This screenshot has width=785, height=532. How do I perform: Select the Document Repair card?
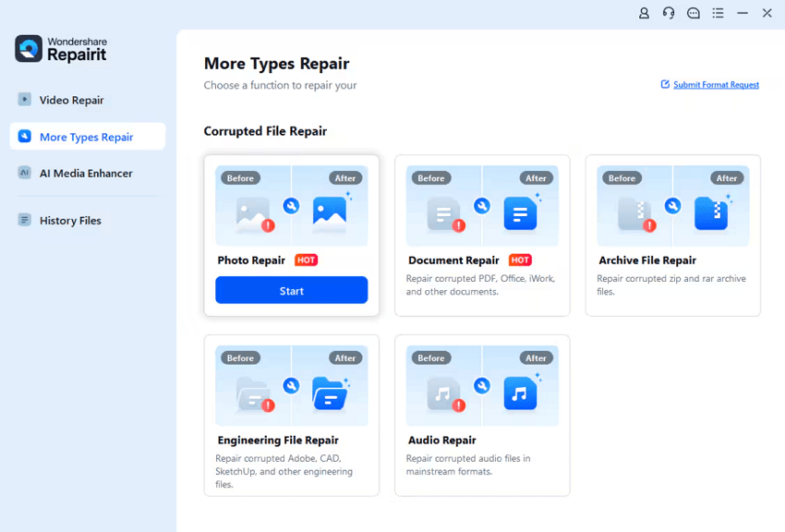point(482,235)
